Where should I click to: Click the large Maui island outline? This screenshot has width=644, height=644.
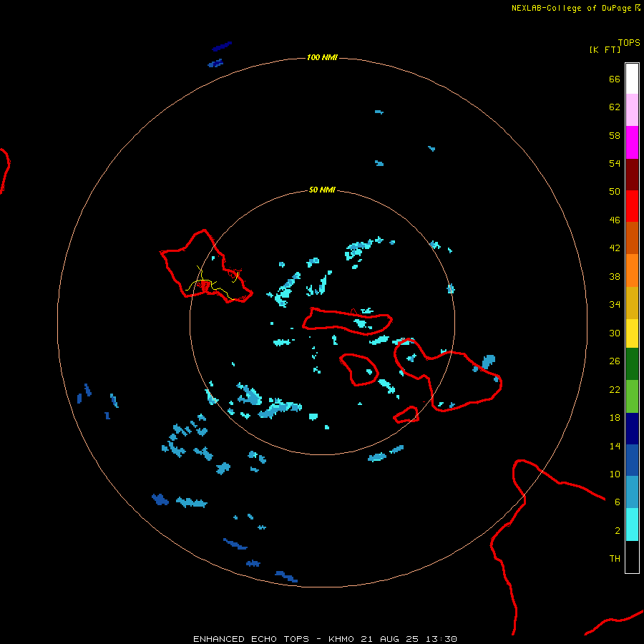448,374
